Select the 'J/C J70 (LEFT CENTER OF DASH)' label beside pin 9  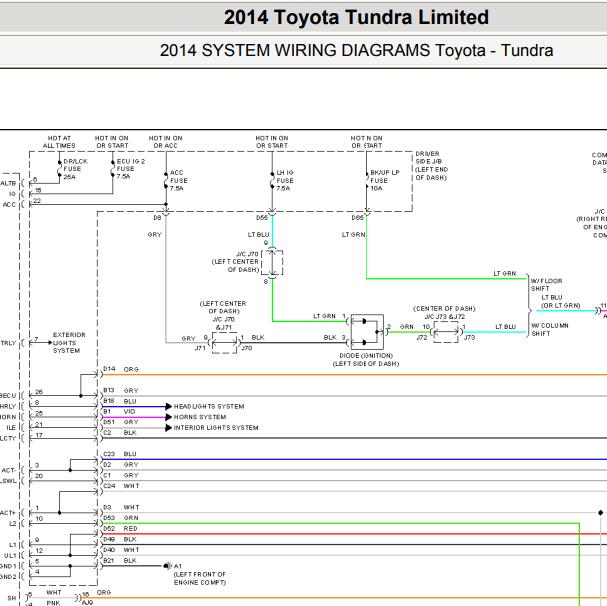[235, 262]
